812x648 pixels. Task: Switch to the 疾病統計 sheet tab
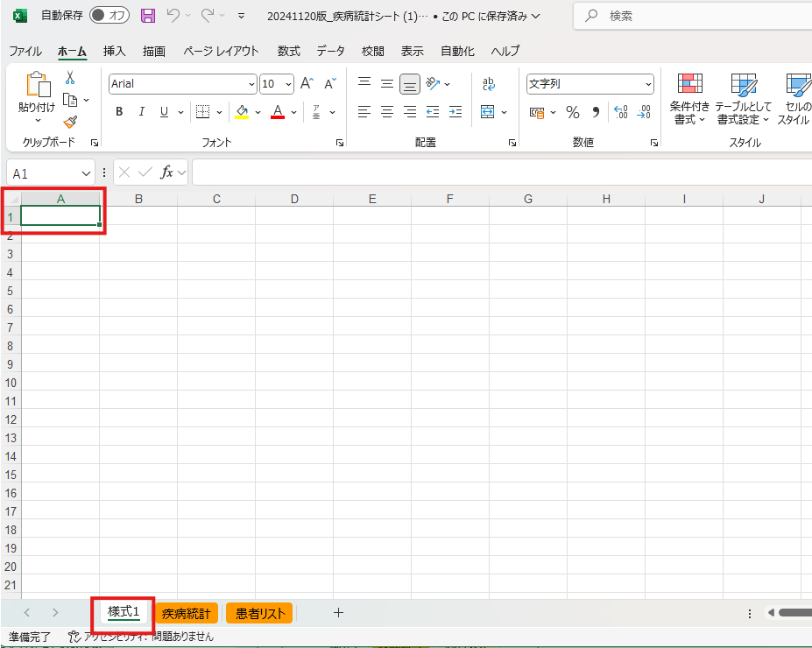(187, 613)
